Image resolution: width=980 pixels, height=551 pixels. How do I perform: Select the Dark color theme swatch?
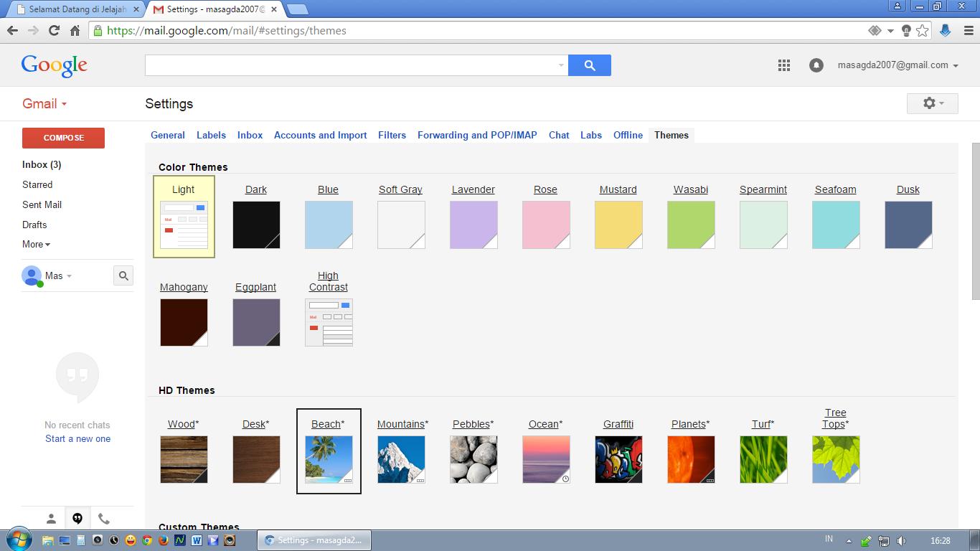256,225
